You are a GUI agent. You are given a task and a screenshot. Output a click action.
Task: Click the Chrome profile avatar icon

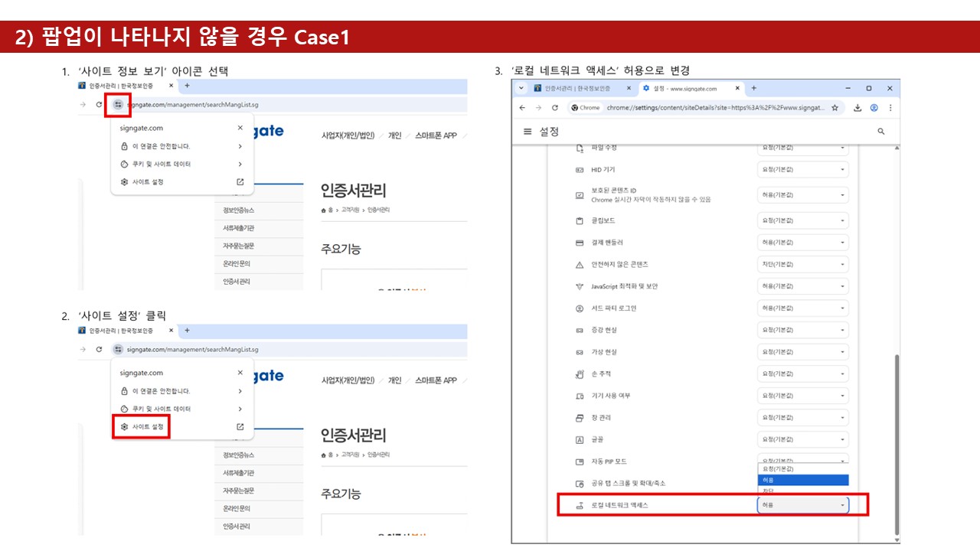point(874,108)
